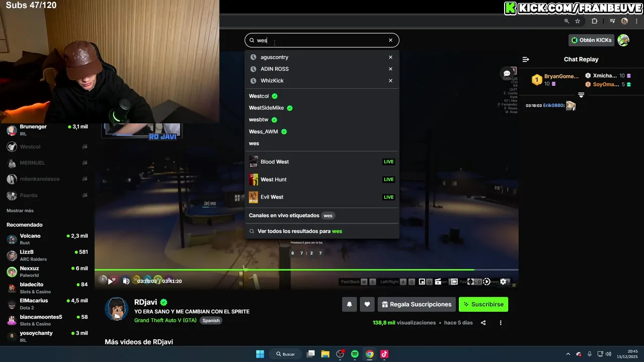Viewport: 644px width, 362px height.
Task: View all results for wes
Action: pyautogui.click(x=322, y=231)
